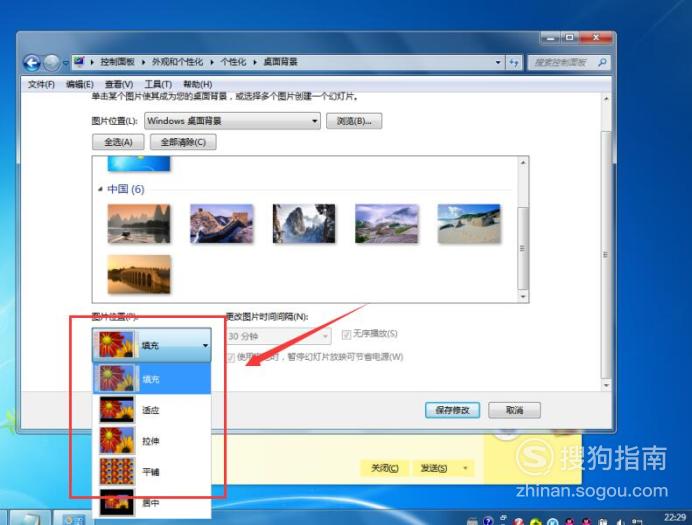Click the outer window scroll-down arrow
This screenshot has height=525, width=692.
pyautogui.click(x=606, y=385)
